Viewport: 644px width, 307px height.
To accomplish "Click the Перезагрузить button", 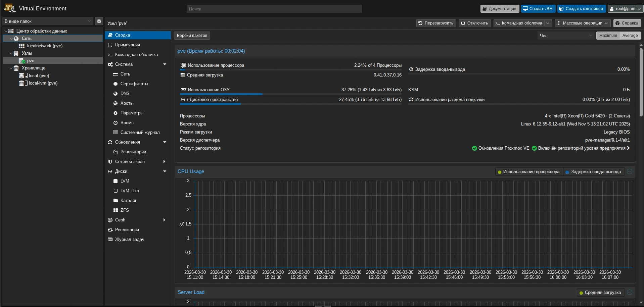I will pyautogui.click(x=436, y=23).
